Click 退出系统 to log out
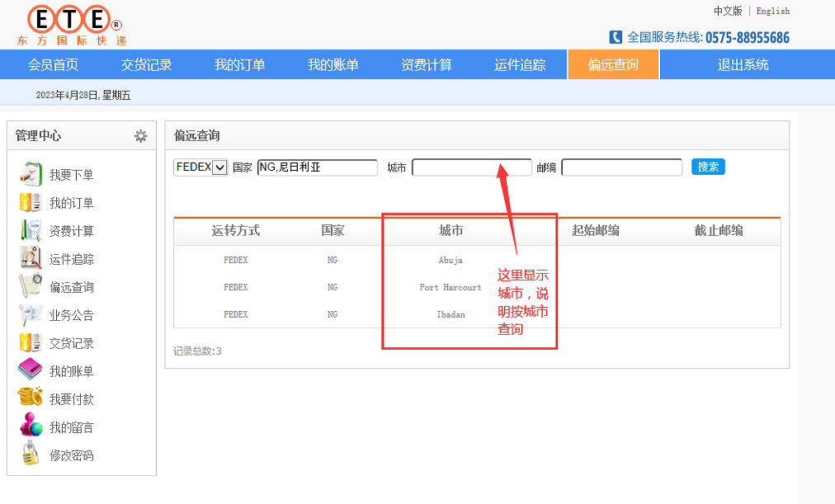The height and width of the screenshot is (504, 835). tap(743, 65)
